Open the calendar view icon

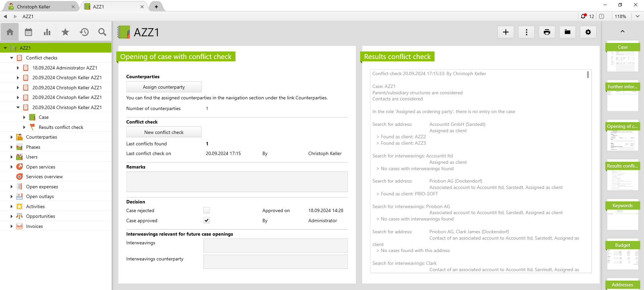29,32
